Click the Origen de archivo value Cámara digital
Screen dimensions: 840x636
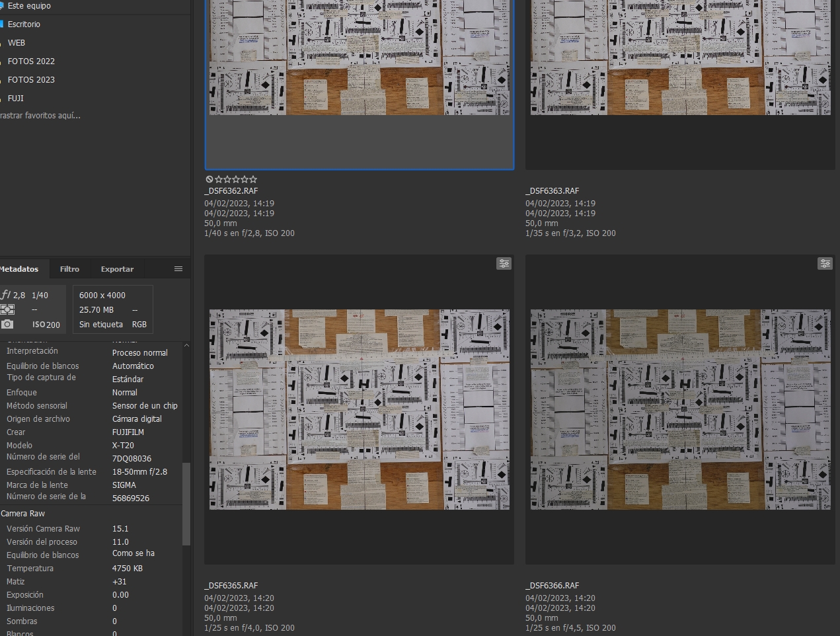[137, 419]
